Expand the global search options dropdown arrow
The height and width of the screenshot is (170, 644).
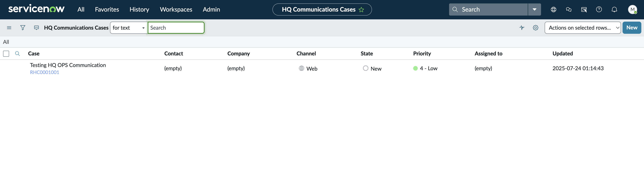click(535, 9)
